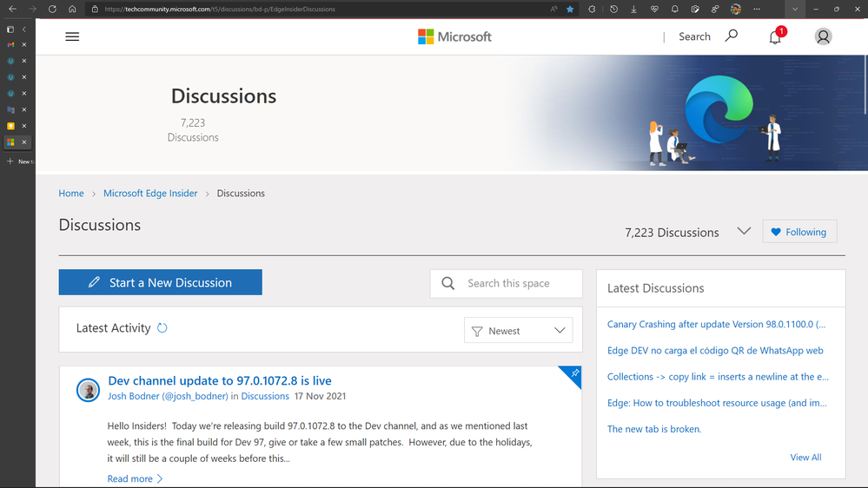This screenshot has width=868, height=488.
Task: Focus the Search this space field
Action: (x=506, y=283)
